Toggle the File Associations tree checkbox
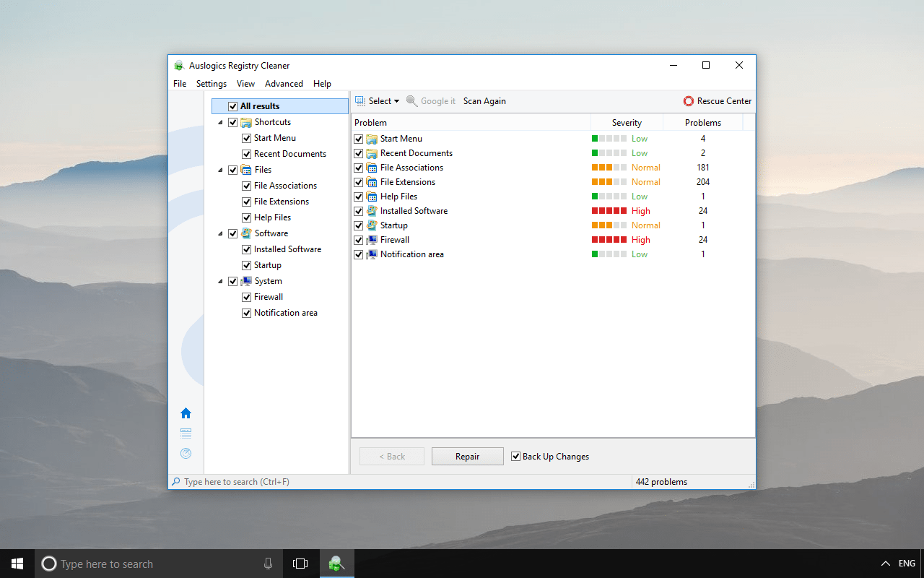 coord(246,186)
